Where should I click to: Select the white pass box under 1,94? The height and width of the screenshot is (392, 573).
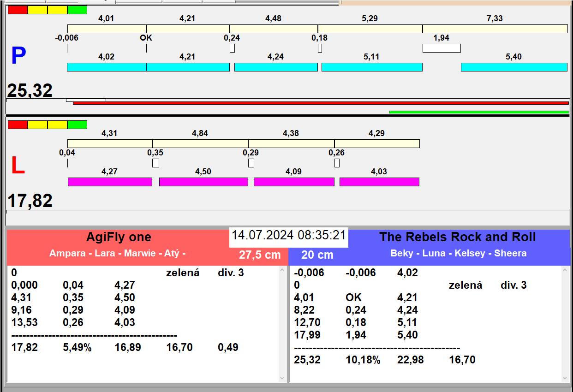(442, 48)
